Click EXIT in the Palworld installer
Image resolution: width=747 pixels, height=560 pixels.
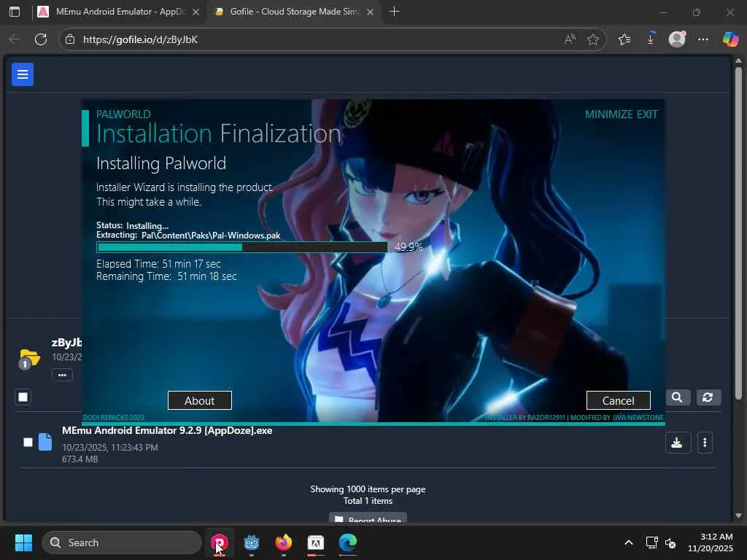[x=648, y=114]
